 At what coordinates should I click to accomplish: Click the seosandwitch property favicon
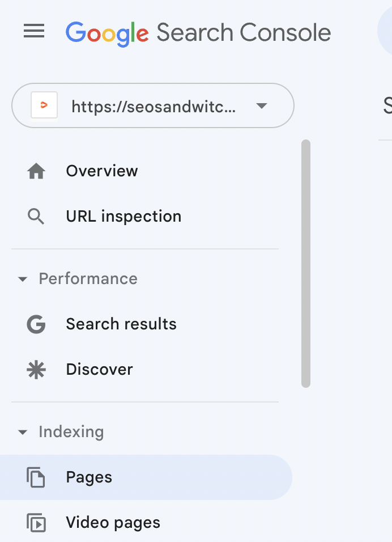(44, 106)
